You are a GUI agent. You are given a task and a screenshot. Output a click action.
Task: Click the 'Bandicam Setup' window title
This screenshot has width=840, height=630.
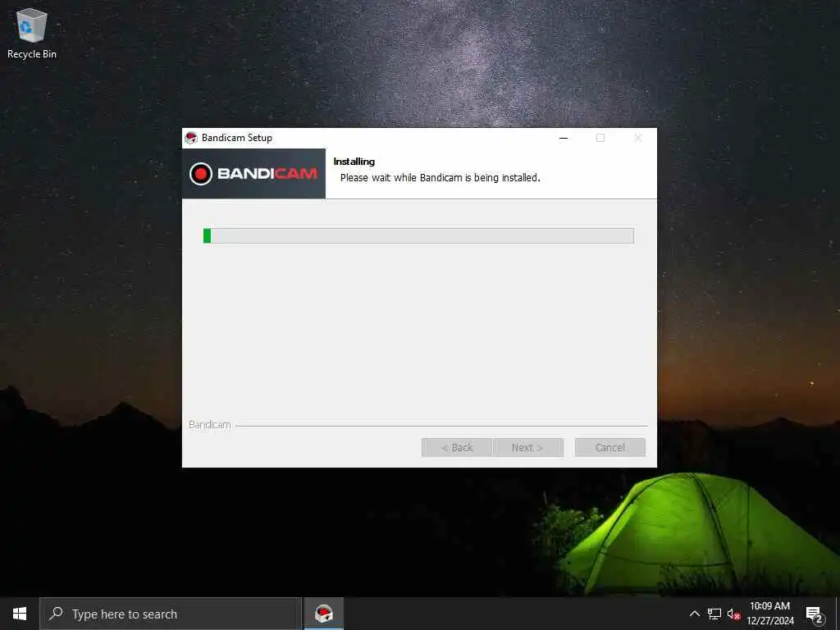tap(237, 138)
